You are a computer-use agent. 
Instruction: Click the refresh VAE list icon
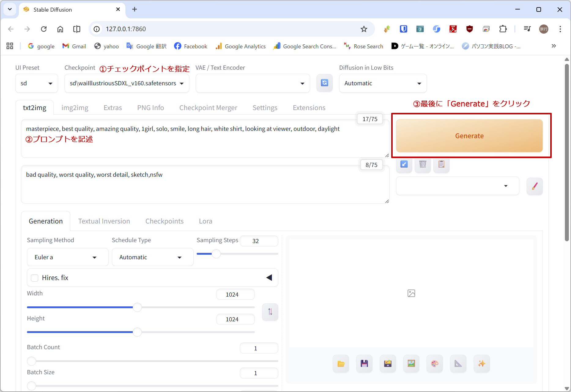[324, 83]
